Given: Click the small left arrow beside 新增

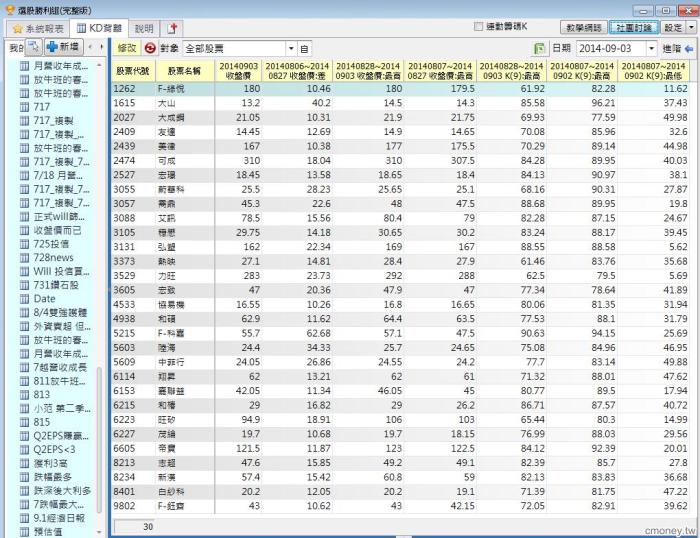Looking at the screenshot, I should pyautogui.click(x=91, y=46).
